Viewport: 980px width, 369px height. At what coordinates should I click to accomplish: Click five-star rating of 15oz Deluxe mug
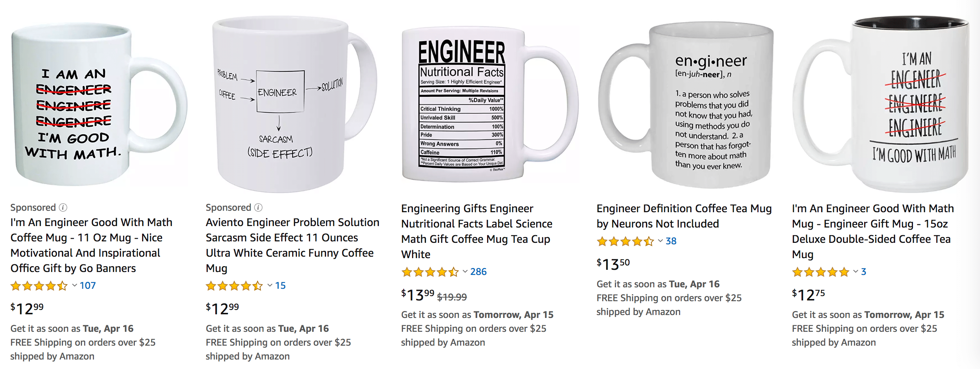pos(820,272)
